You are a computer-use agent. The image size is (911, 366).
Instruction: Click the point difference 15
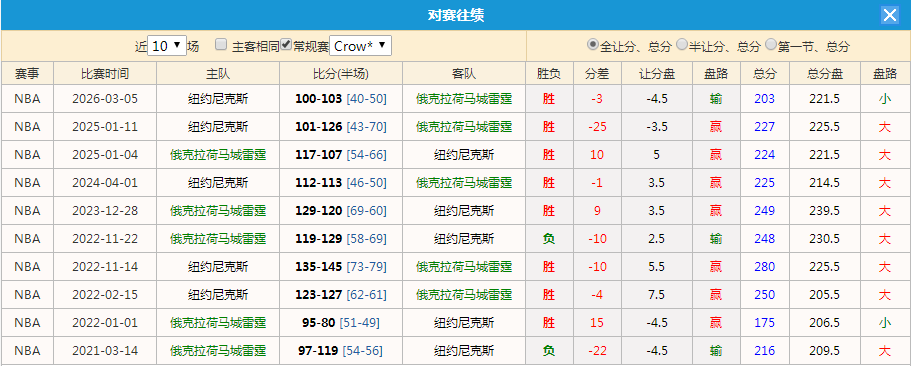[x=597, y=322]
